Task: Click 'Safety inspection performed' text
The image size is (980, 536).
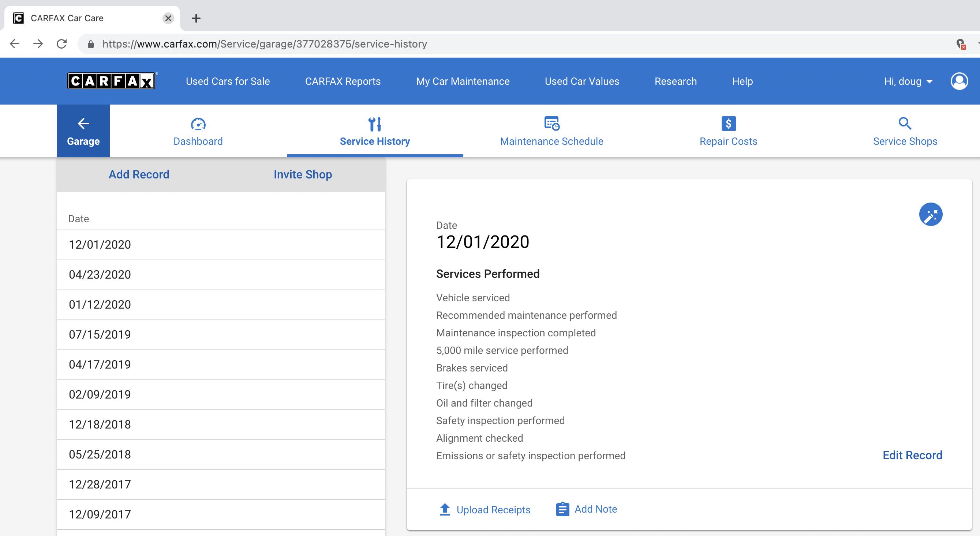Action: click(x=500, y=420)
